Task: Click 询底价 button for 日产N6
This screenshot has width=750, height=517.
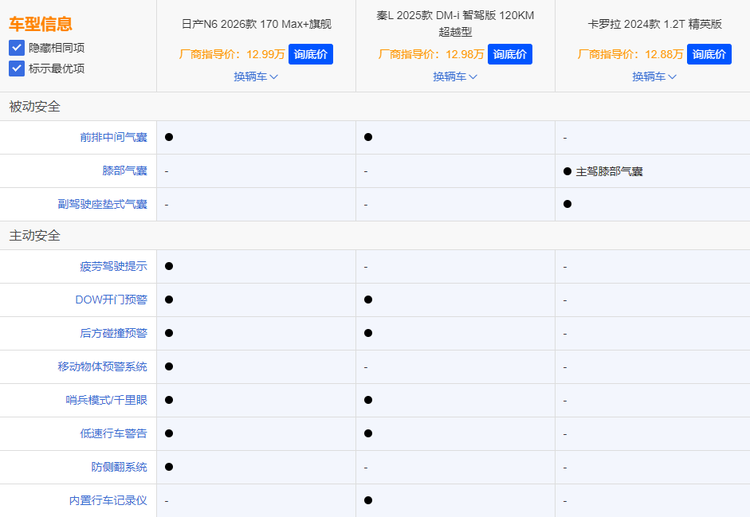Action: (x=311, y=54)
